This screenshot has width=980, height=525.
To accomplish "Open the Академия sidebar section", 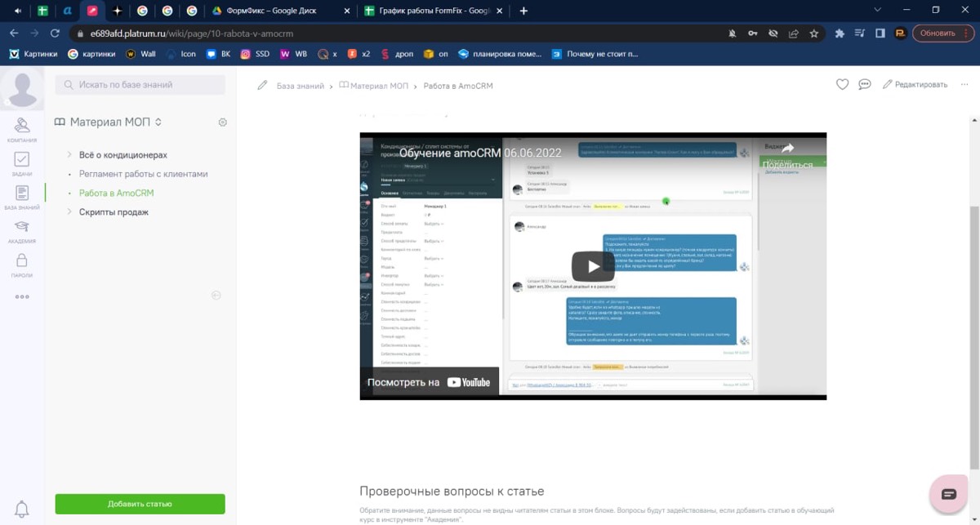I will 22,230.
